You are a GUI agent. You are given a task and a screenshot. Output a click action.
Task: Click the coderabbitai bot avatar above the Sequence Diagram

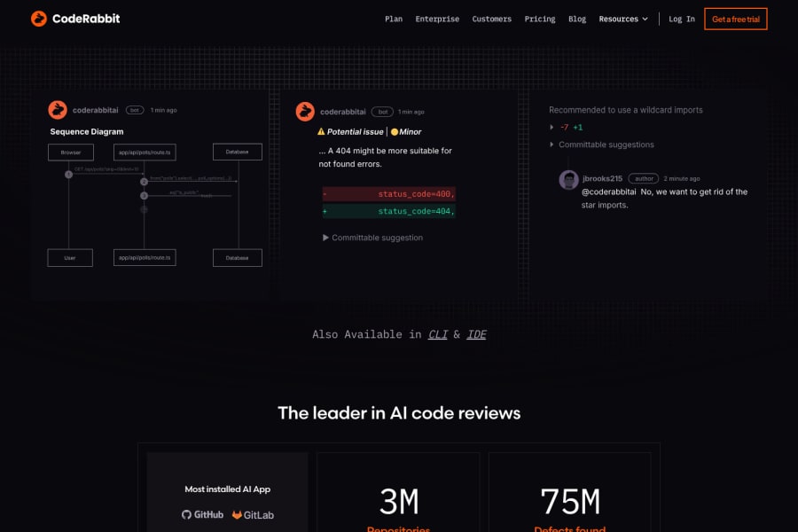click(x=57, y=110)
